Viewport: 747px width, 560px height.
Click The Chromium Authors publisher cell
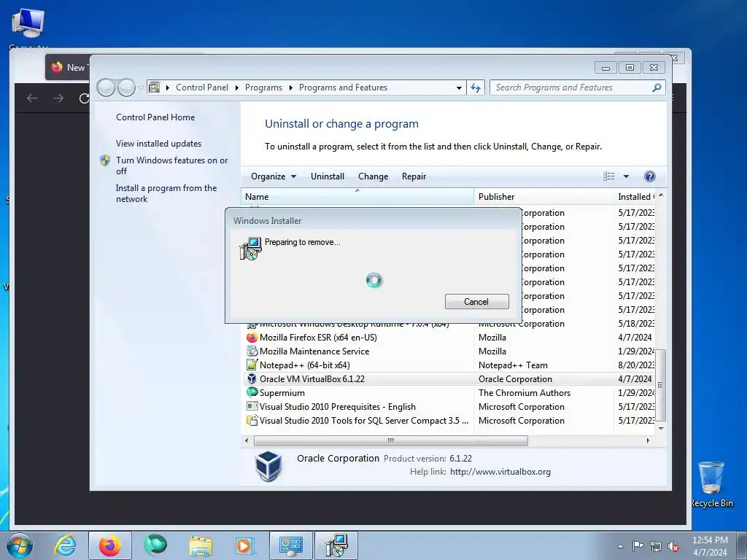point(524,393)
